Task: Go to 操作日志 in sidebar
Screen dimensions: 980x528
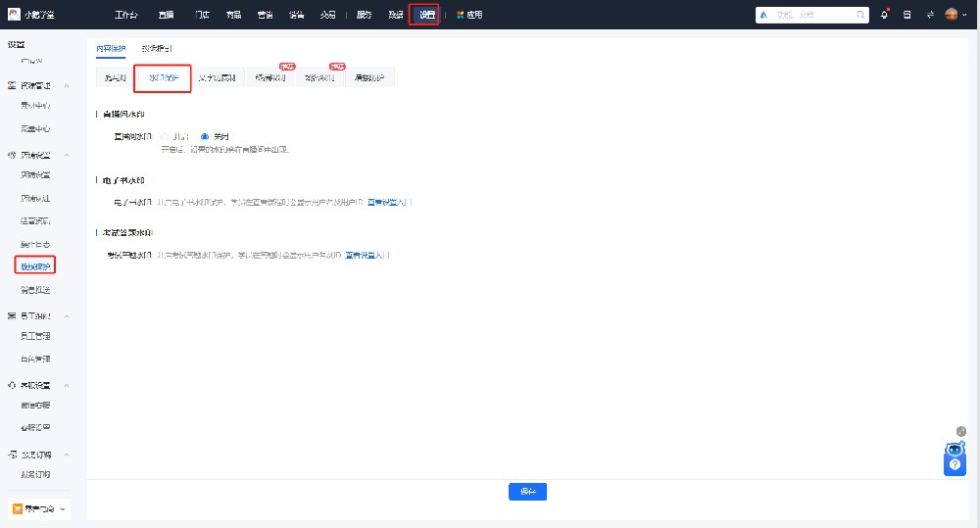Action: pos(35,244)
